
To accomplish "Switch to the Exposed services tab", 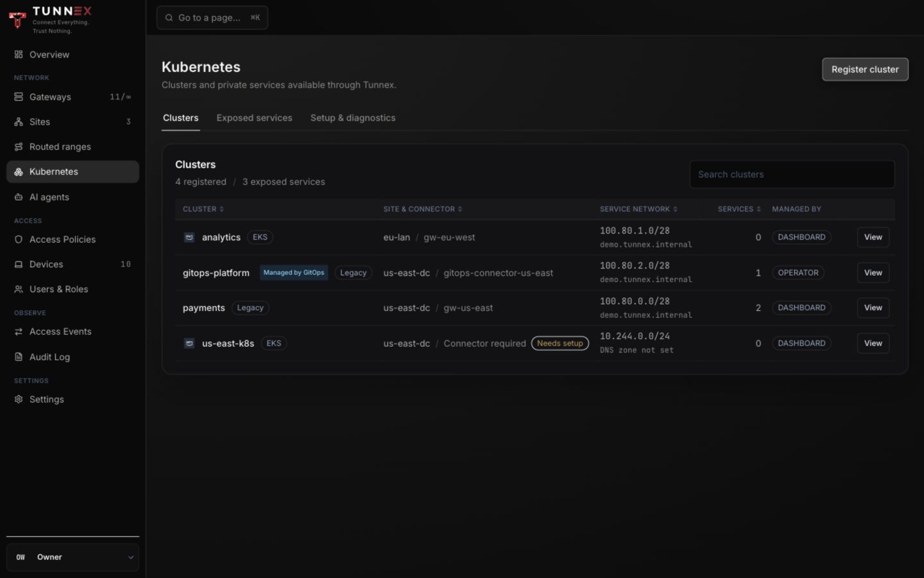I will (x=254, y=118).
